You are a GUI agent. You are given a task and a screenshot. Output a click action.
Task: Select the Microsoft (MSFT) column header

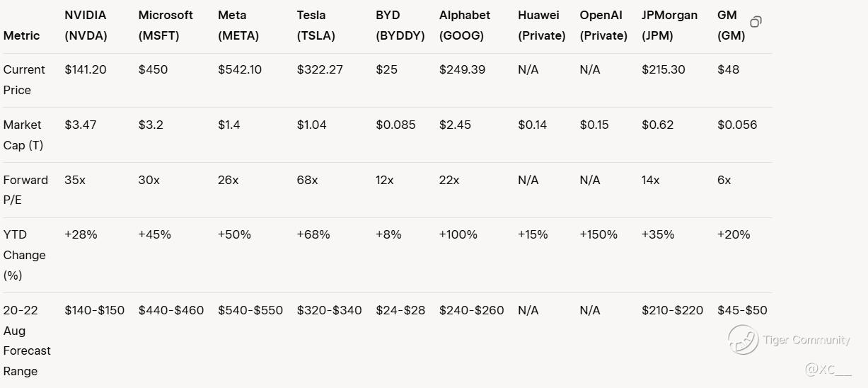pos(166,25)
